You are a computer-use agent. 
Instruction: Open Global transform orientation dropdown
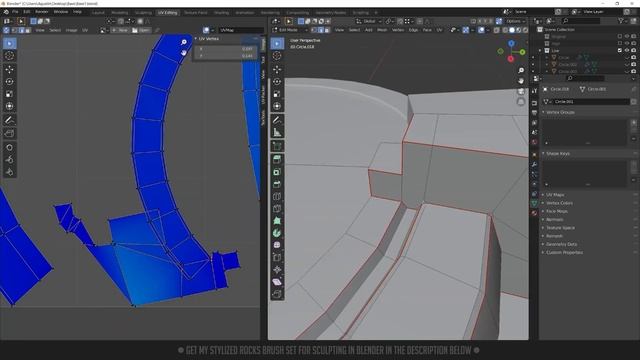click(369, 21)
